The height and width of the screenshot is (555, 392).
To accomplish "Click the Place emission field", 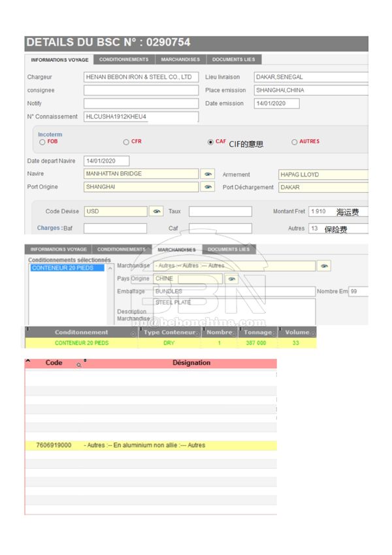I will point(311,90).
